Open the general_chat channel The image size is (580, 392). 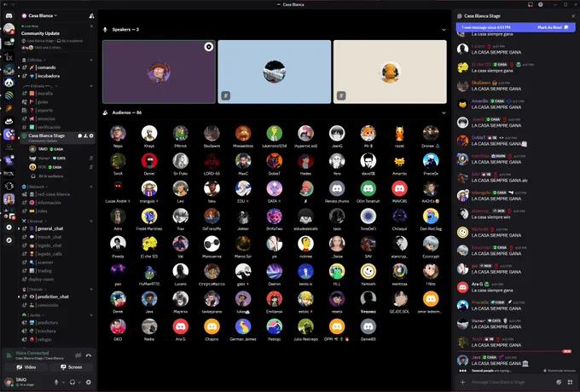58,228
